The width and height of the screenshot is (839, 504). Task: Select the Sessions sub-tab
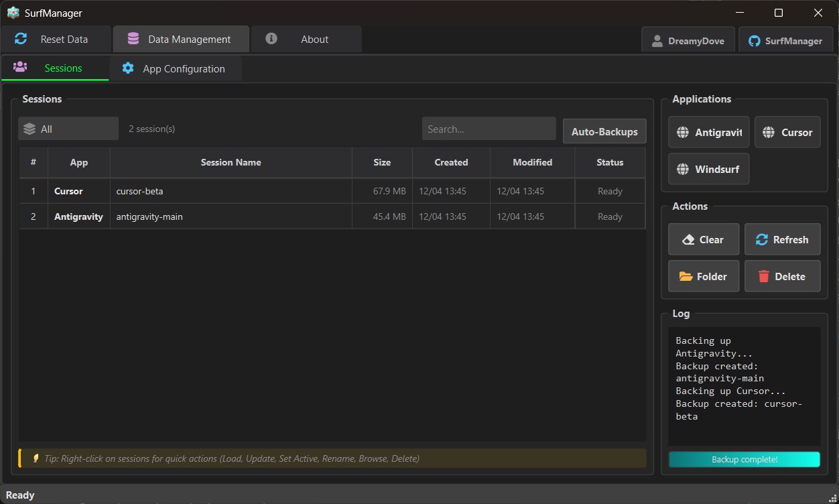(x=55, y=68)
